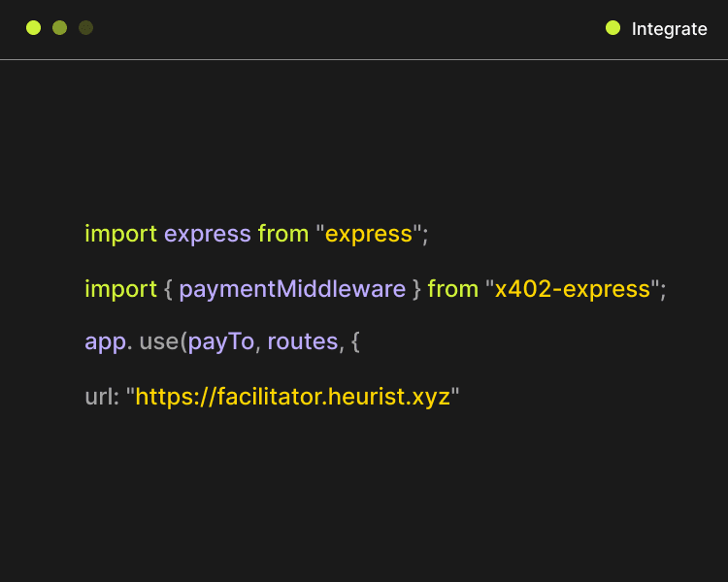Open the facilitator.heurist.xyz URL link
This screenshot has height=582, width=728.
coord(292,397)
